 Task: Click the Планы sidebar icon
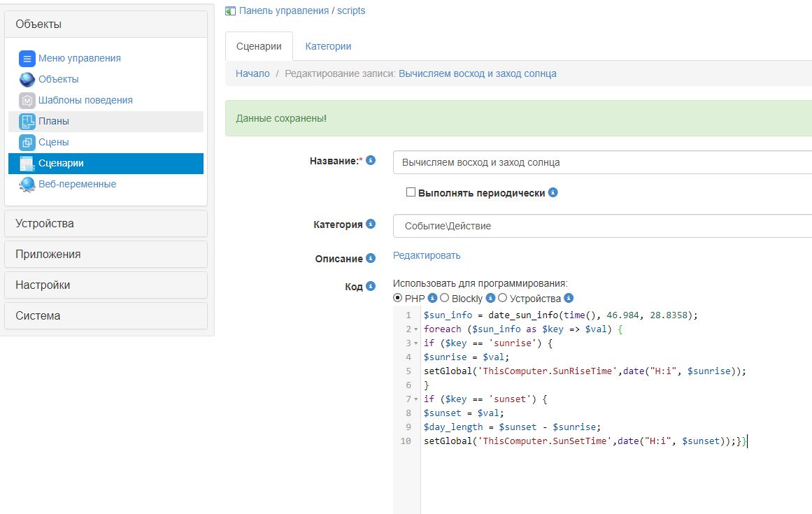(x=27, y=122)
